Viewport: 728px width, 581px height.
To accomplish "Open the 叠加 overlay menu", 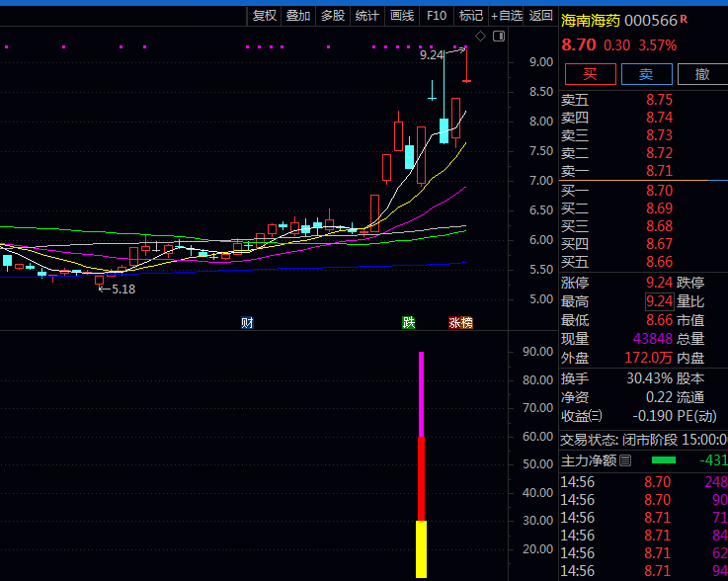I will click(x=298, y=15).
